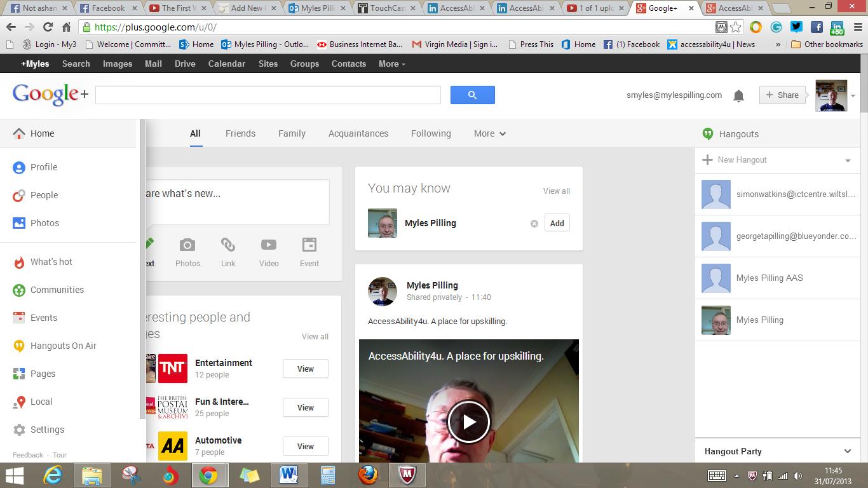Screen dimensions: 868x488
Task: Attach a Link to the post
Action: pyautogui.click(x=228, y=252)
